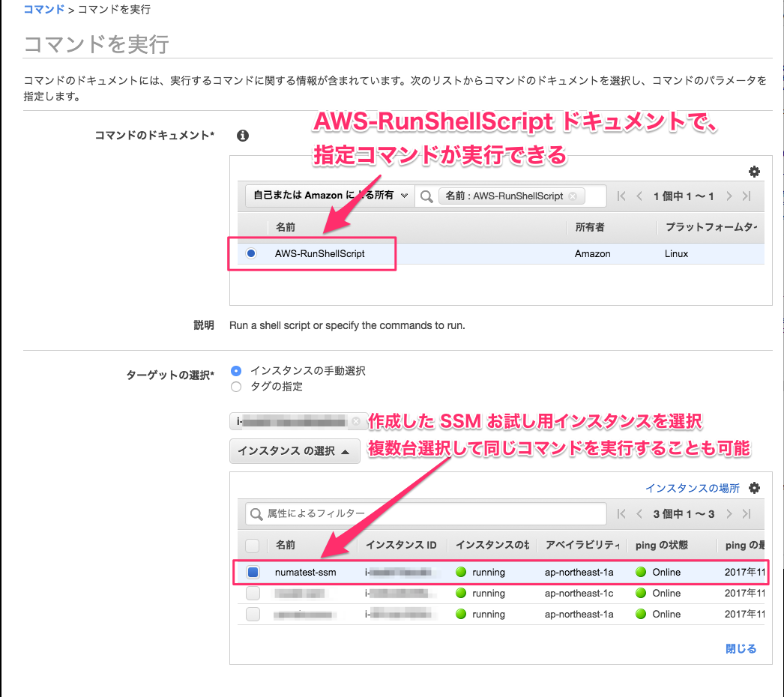
Task: Sort by availability zone column
Action: point(582,545)
